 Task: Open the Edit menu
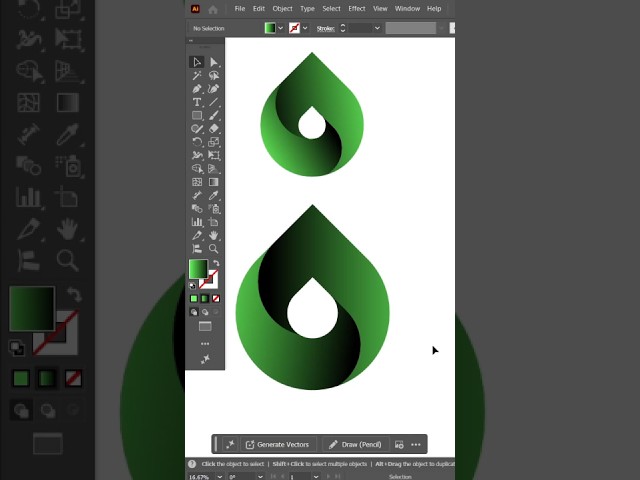pos(258,9)
